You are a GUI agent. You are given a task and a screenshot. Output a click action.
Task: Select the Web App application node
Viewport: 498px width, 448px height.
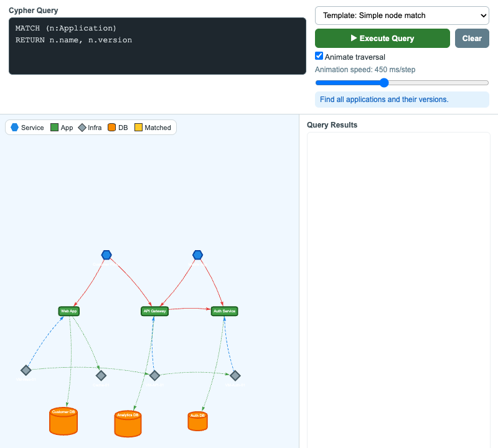click(x=69, y=311)
